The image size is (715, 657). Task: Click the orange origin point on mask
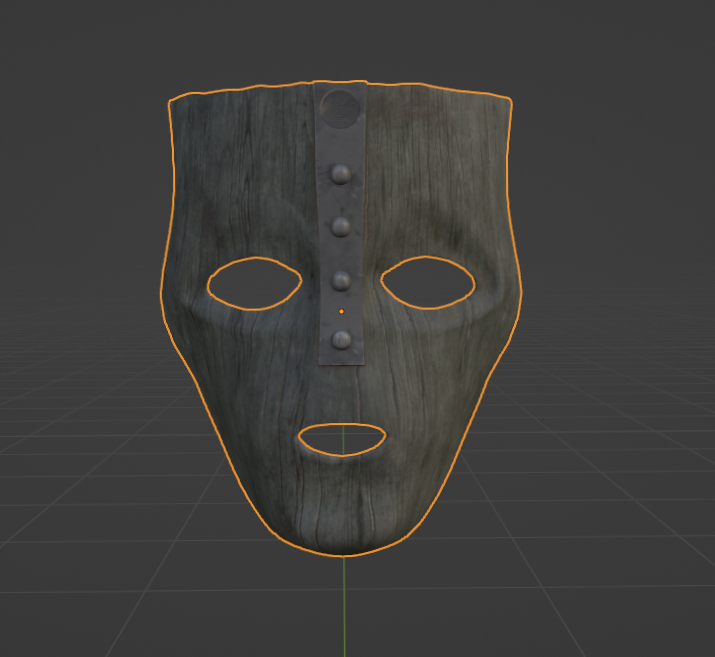[341, 311]
